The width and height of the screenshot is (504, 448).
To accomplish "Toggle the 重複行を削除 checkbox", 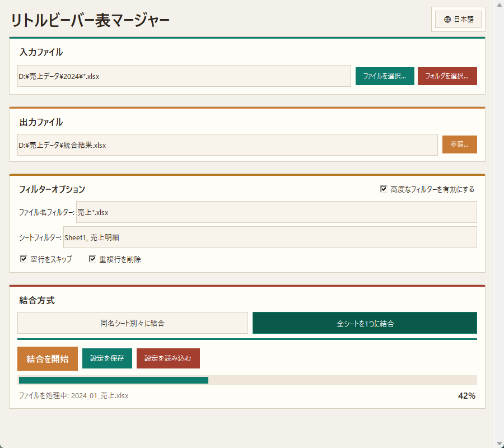I will coord(92,259).
